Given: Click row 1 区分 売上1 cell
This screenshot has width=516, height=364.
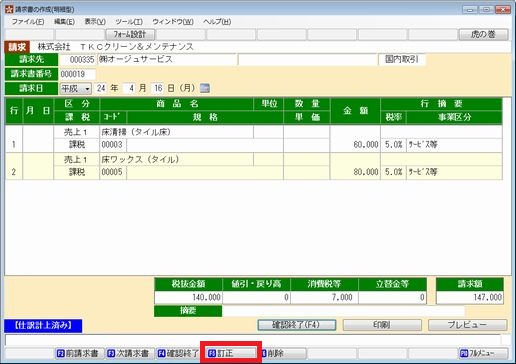Looking at the screenshot, I should point(76,132).
